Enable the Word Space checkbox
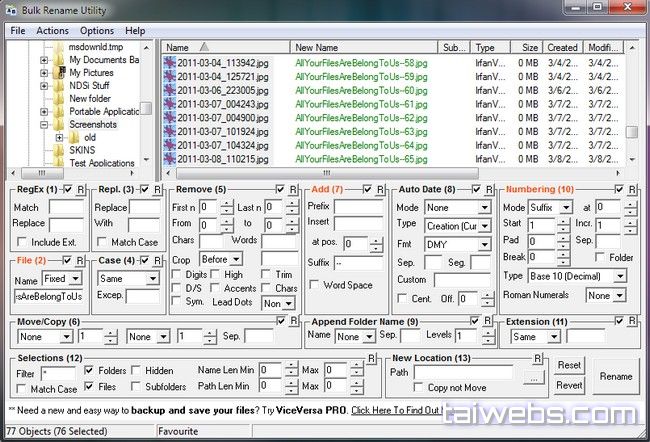 pos(316,286)
